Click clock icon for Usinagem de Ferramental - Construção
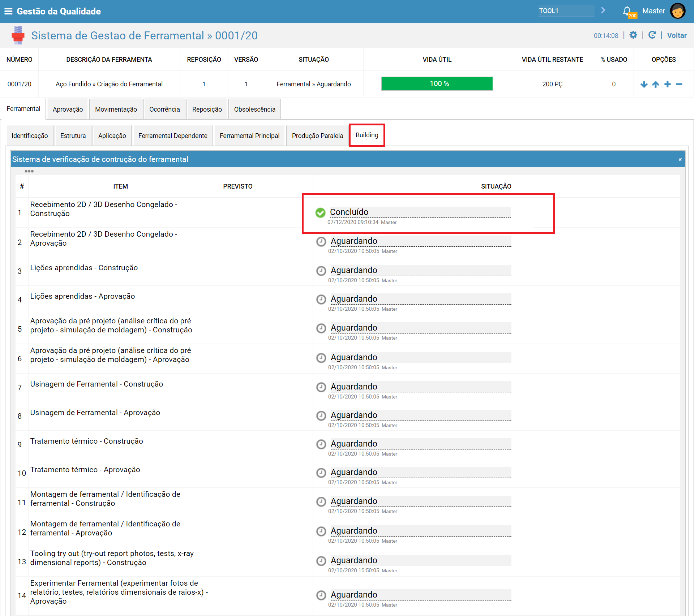 (x=322, y=387)
